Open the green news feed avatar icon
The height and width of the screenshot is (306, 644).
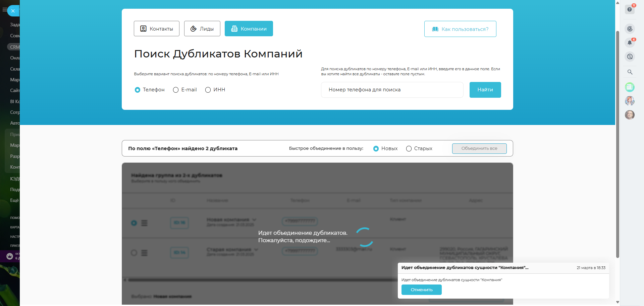tap(630, 87)
